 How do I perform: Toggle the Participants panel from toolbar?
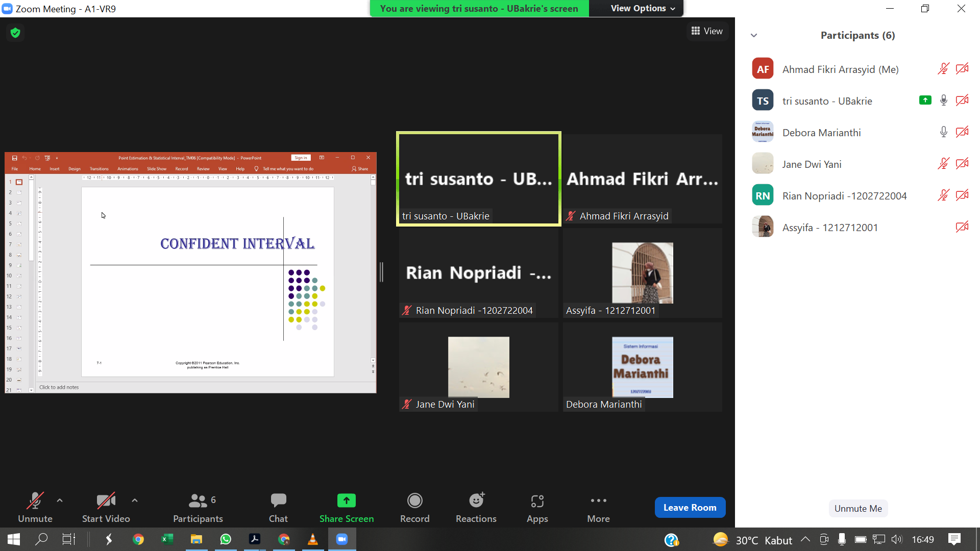198,508
